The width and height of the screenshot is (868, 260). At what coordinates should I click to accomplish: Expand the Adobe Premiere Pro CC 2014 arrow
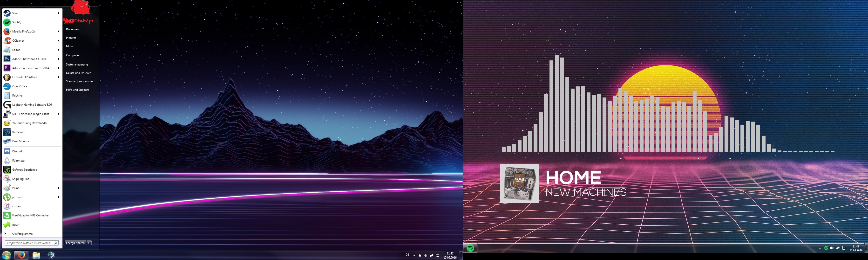click(x=59, y=68)
